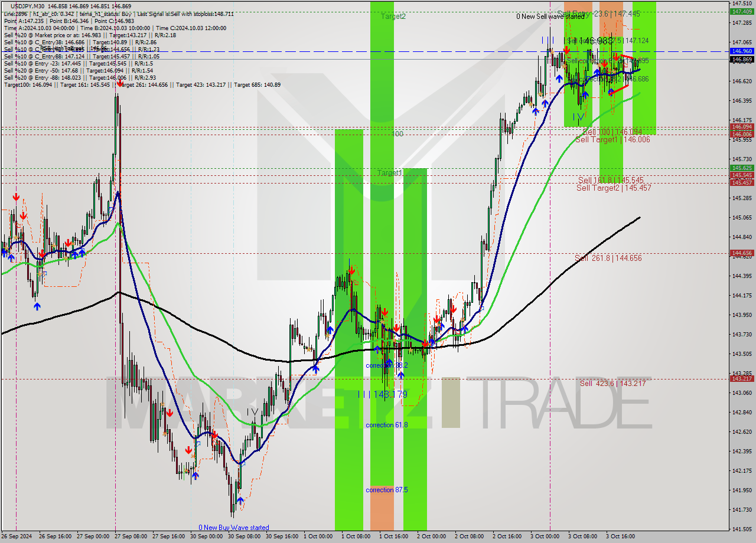Click the red 143.217 price tag on axis
756x543 pixels.
[x=742, y=378]
